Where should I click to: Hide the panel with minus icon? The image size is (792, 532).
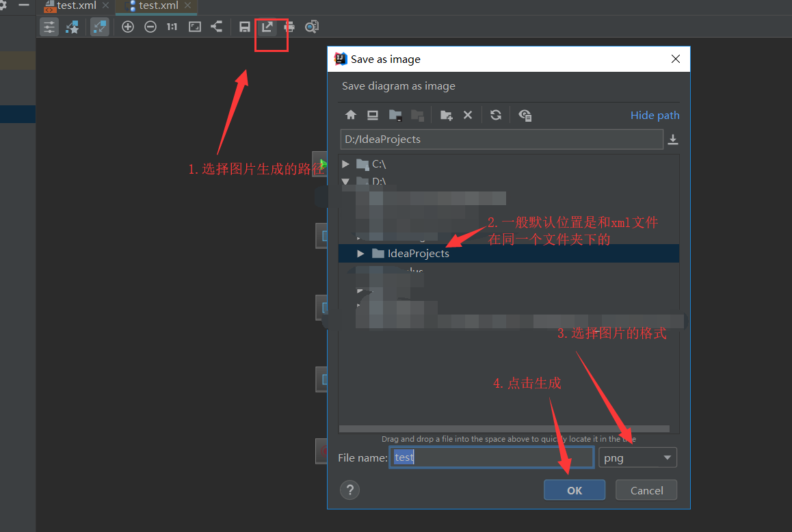coord(24,5)
